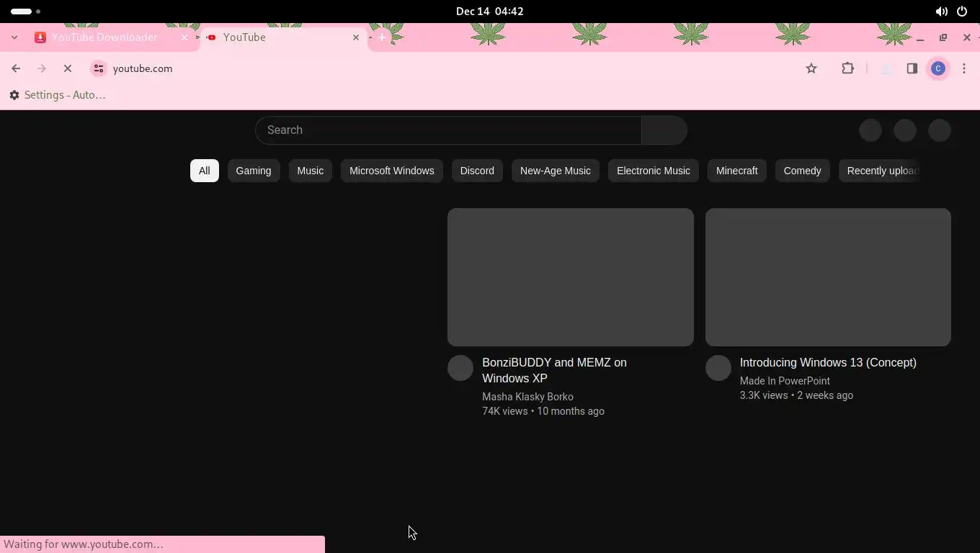Minimize the Chrome browser window
This screenshot has width=980, height=553.
click(920, 37)
